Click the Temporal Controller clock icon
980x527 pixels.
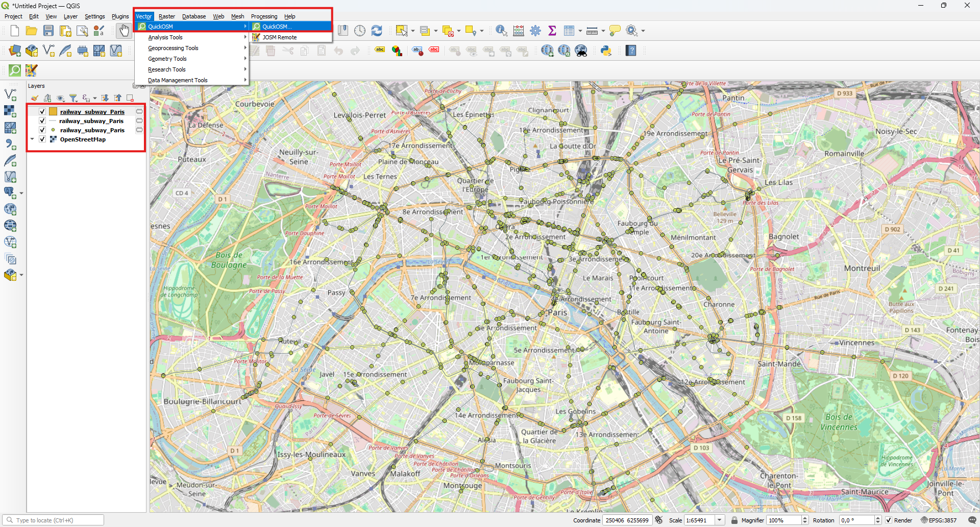(x=360, y=31)
